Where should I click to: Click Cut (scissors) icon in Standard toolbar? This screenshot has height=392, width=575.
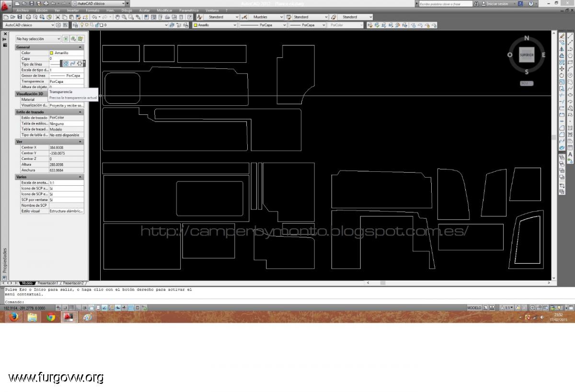click(x=58, y=17)
